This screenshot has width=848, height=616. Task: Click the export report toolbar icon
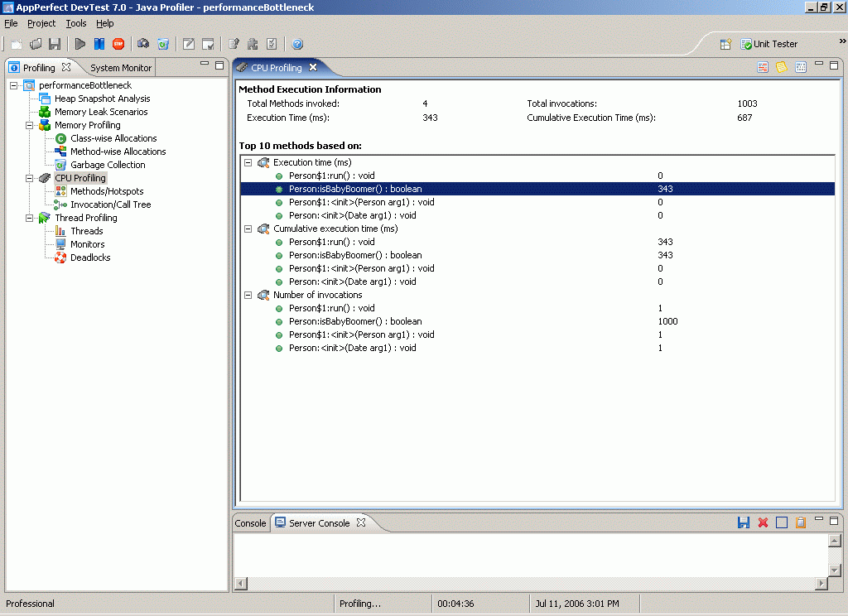pyautogui.click(x=234, y=45)
